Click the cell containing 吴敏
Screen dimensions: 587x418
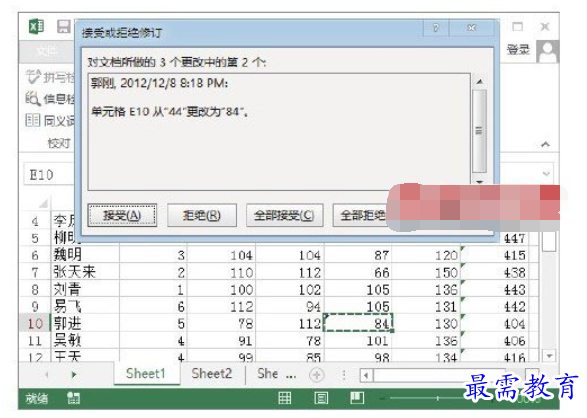click(85, 341)
